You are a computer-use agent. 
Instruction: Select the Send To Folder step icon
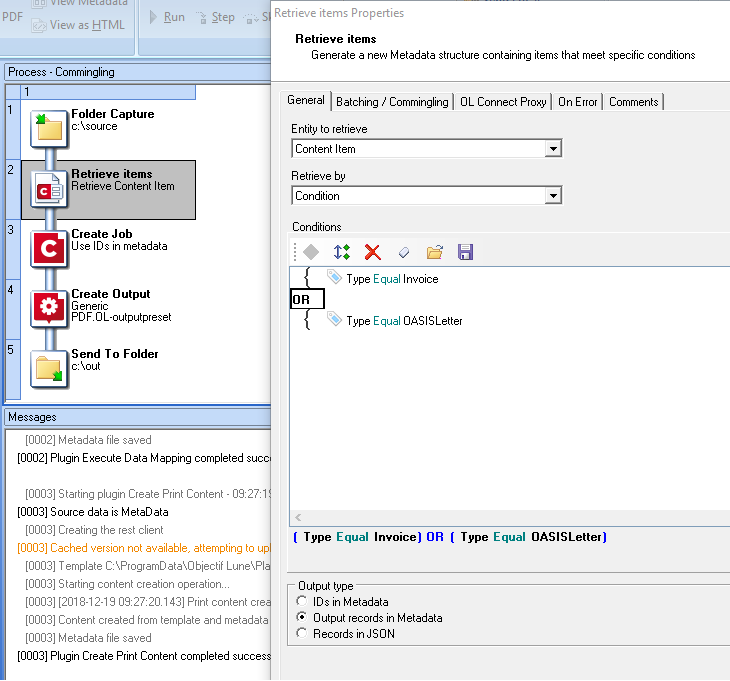[49, 368]
